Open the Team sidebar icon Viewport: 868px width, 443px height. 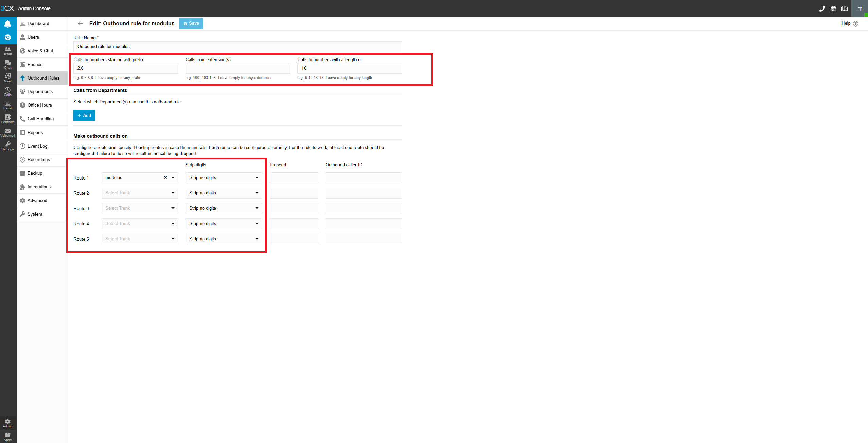[7, 51]
